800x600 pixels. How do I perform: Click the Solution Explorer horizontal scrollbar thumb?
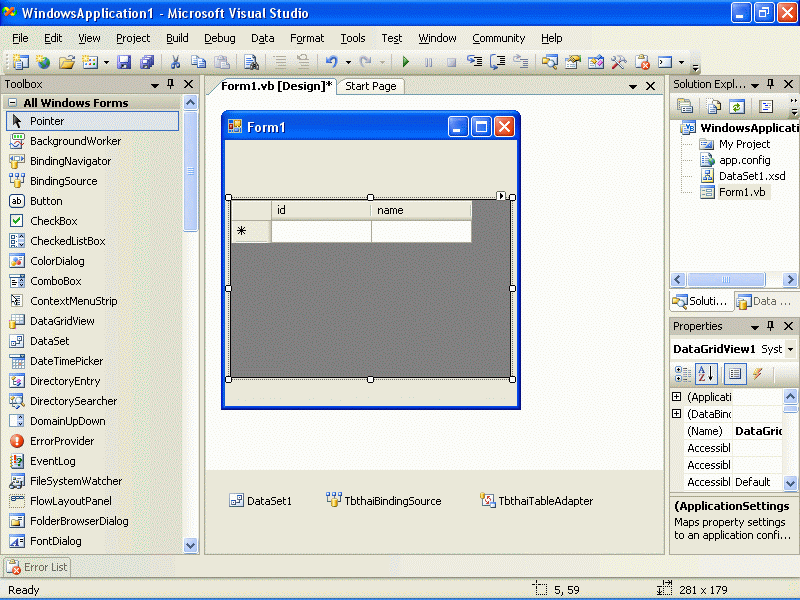click(x=726, y=280)
